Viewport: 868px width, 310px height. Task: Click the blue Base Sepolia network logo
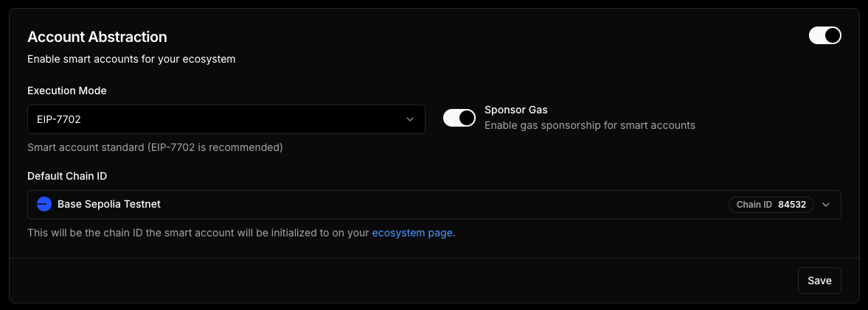pos(44,205)
